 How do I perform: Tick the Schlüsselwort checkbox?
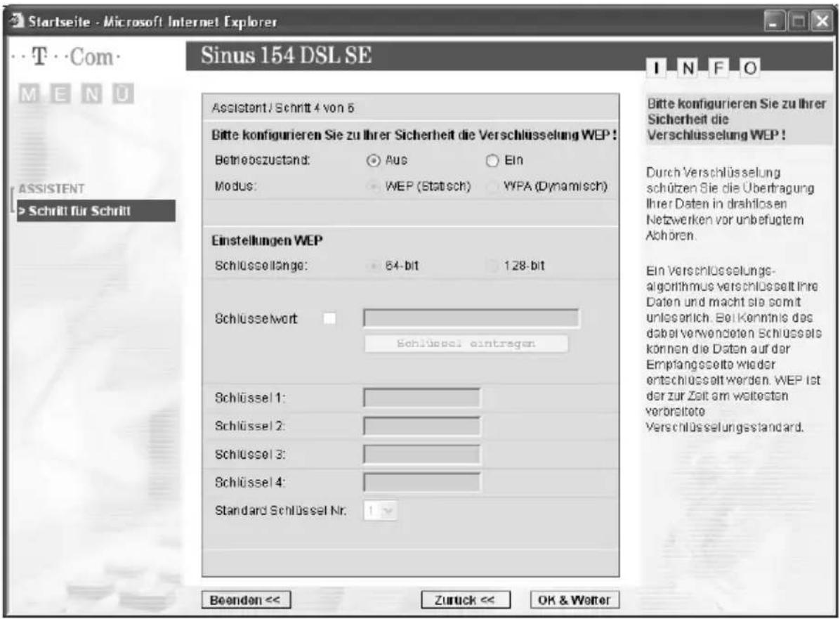(329, 318)
